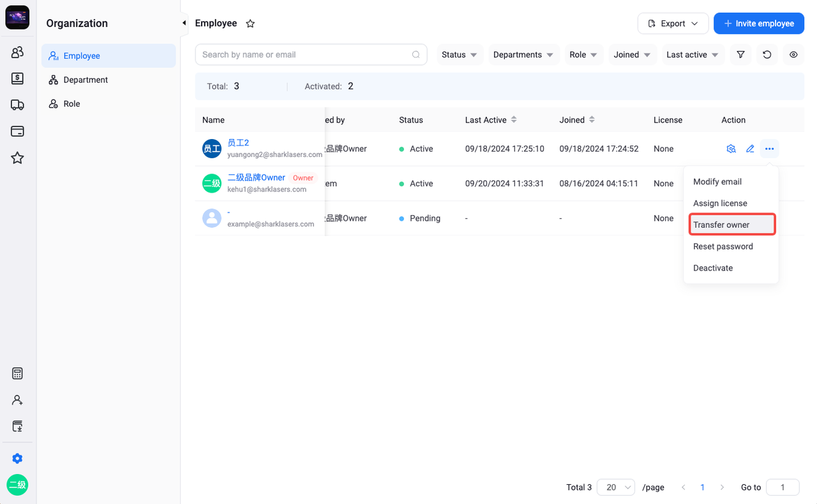Click the 二级品牌Owner green avatar
Image resolution: width=817 pixels, height=504 pixels.
point(212,184)
